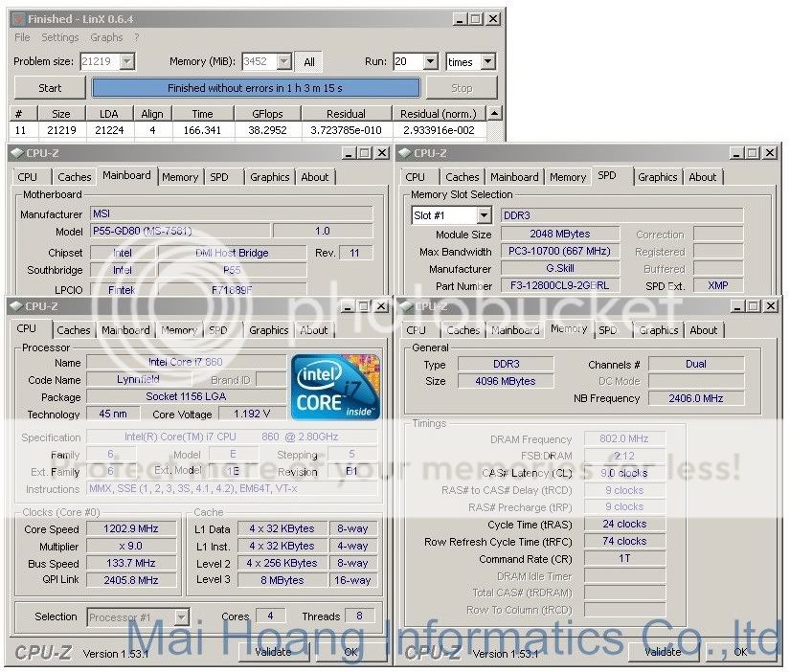Viewport: 790px width, 672px height.
Task: Click the module size '2048 MBytes'
Action: (560, 234)
